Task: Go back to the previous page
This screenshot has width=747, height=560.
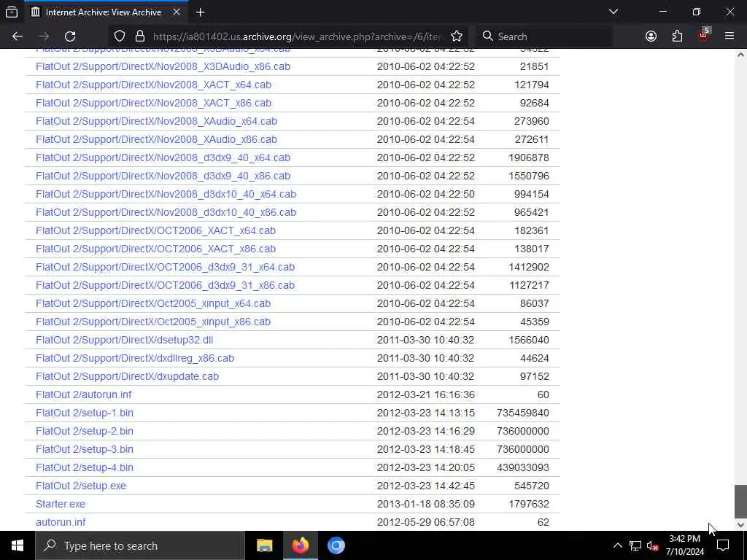Action: click(18, 36)
